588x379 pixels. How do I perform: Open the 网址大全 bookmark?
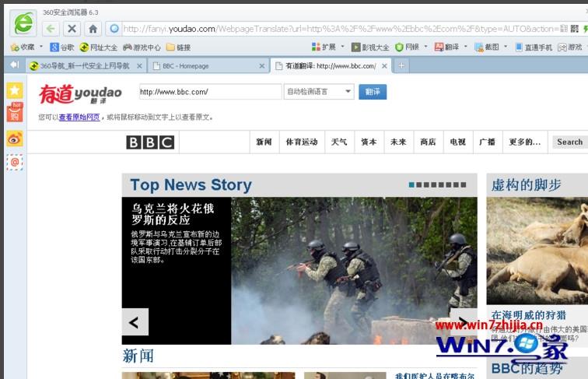(99, 47)
